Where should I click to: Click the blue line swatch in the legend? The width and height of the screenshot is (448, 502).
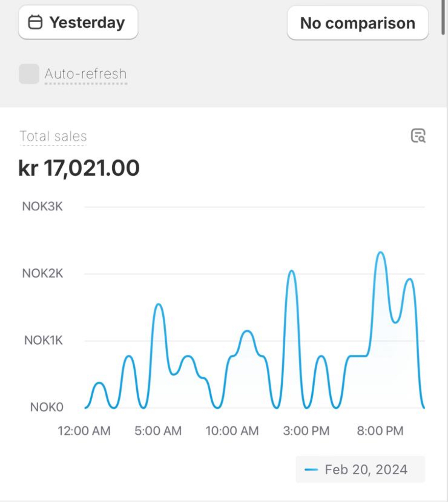(x=311, y=469)
